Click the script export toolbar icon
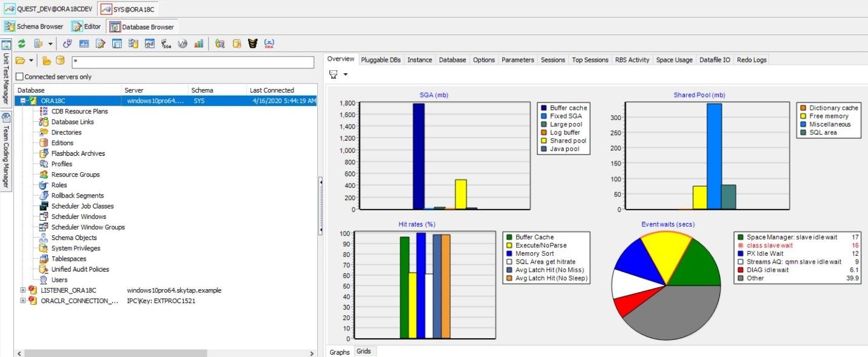 tap(39, 44)
